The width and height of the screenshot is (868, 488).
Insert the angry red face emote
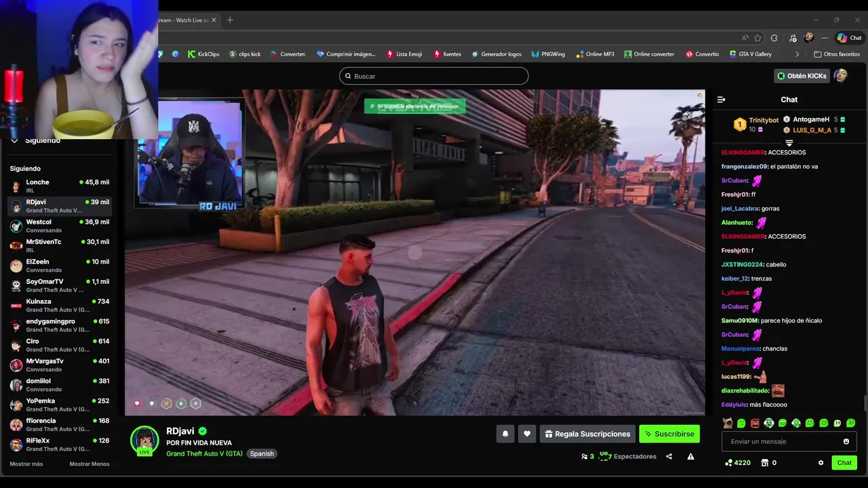point(755,423)
